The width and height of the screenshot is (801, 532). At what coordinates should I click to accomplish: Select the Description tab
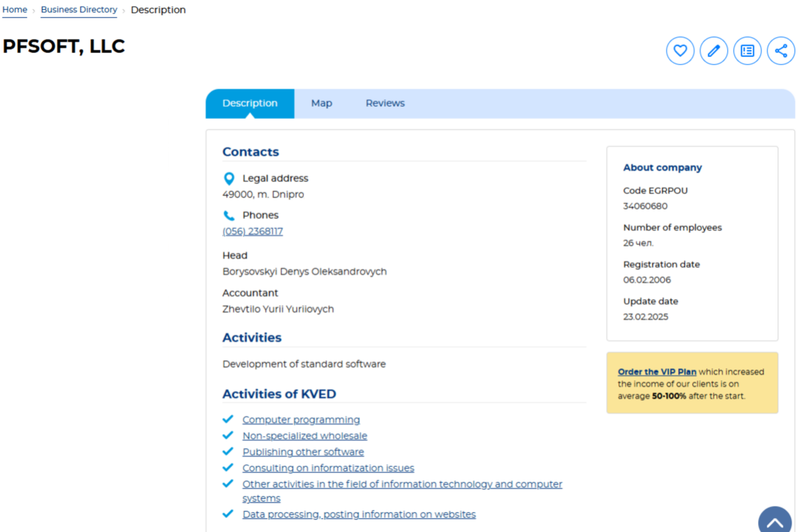click(x=250, y=103)
